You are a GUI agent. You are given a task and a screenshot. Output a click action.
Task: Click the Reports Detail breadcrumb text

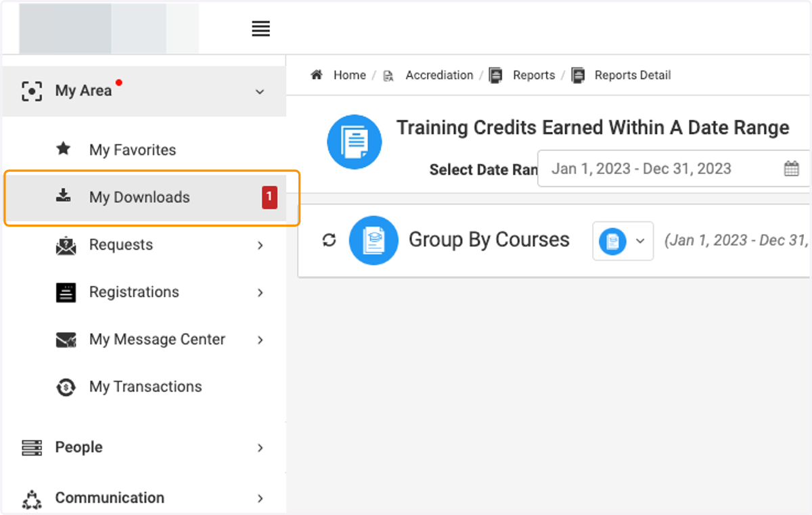pos(633,75)
